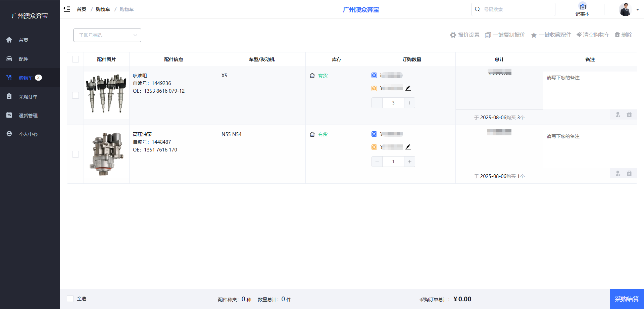Collapse the sidebar with the toggle icon
Image resolution: width=644 pixels, height=309 pixels.
coord(67,9)
